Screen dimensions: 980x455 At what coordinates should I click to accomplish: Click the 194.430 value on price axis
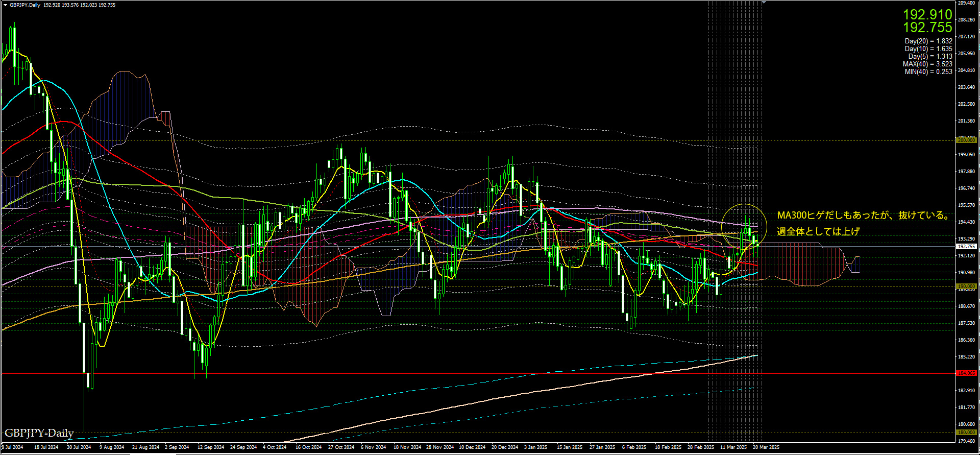tap(966, 222)
